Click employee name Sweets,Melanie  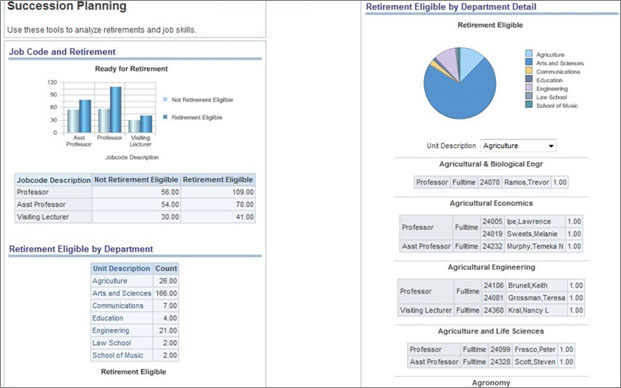click(x=532, y=234)
